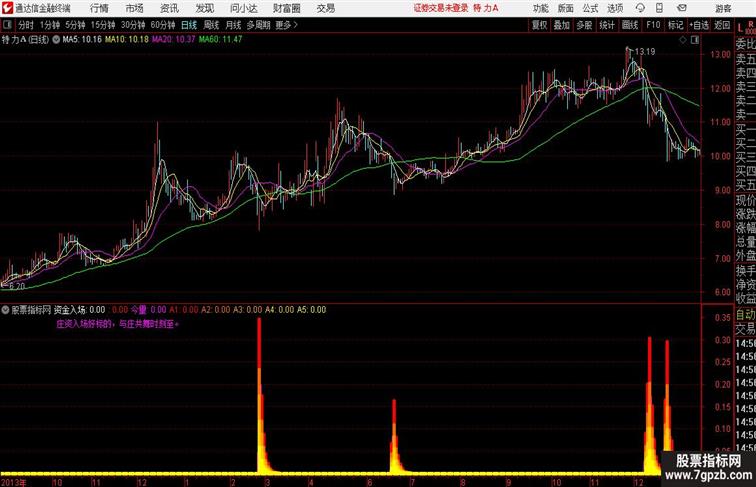The image size is (756, 487).
Task: Expand the MA indicator dropdown beside 特力A
Action: coord(56,40)
